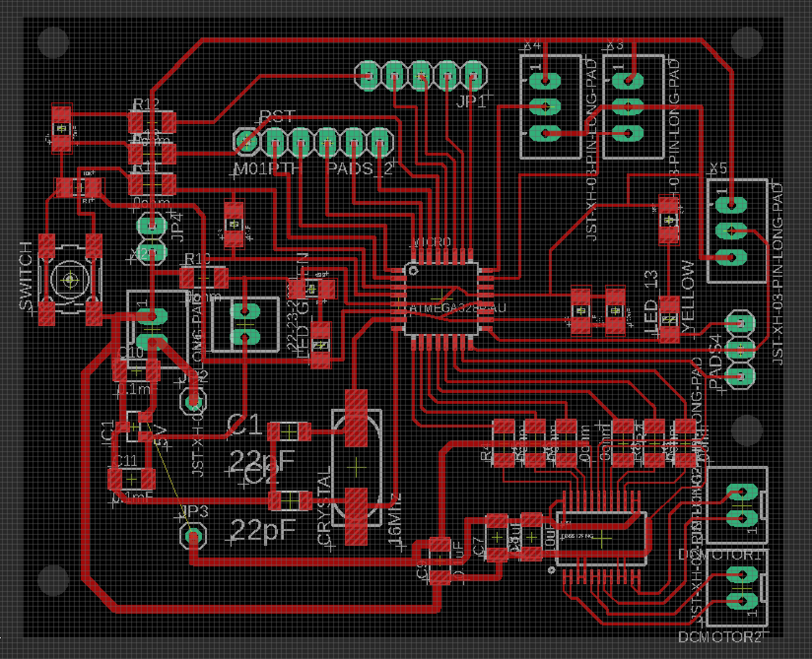Select the tactile switch button center

tap(70, 280)
